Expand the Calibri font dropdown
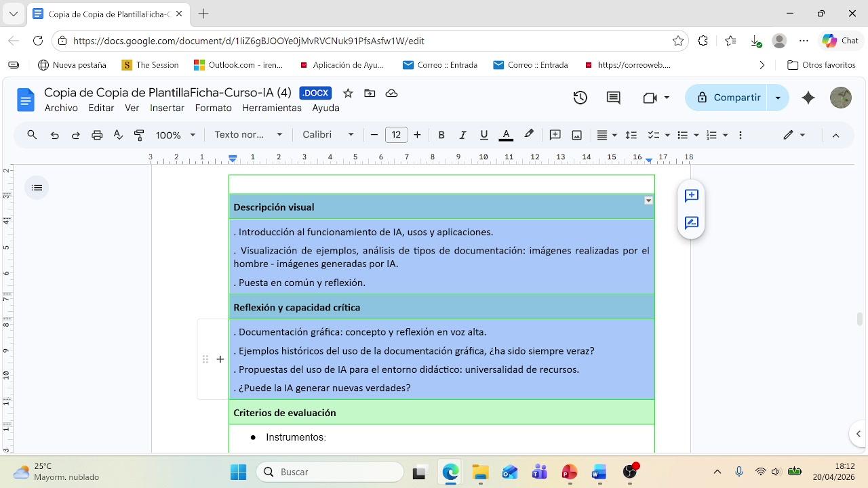868x488 pixels. pyautogui.click(x=328, y=135)
